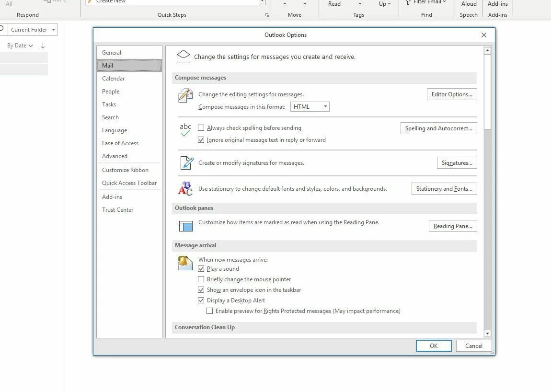Uncheck Play a sound
551x392 pixels.
[201, 269]
